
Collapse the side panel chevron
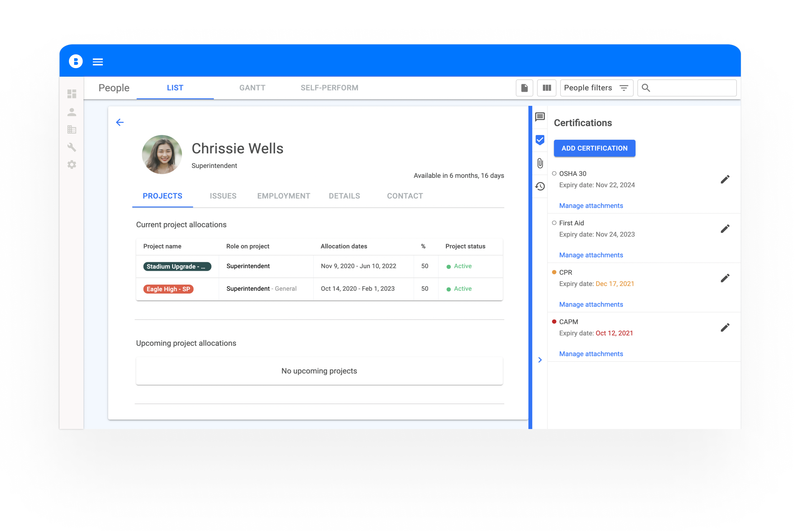pos(540,360)
